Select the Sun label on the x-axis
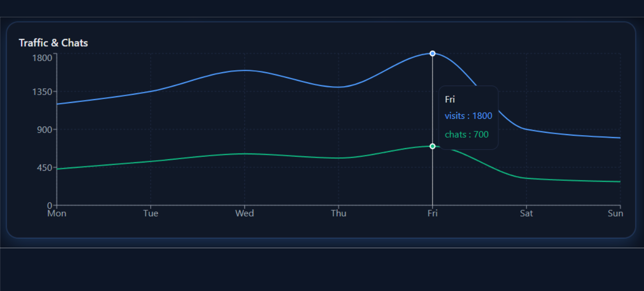This screenshot has width=644, height=291. (615, 214)
